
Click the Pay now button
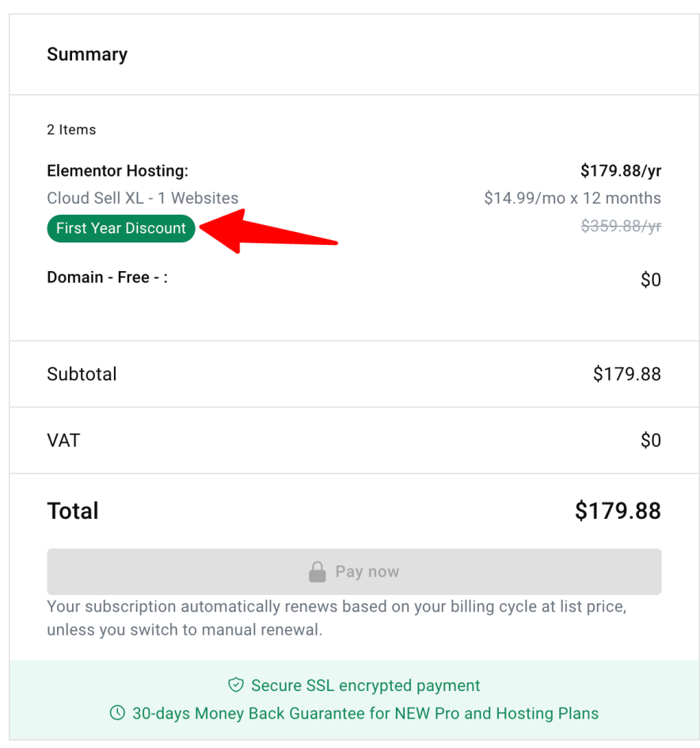pos(353,571)
